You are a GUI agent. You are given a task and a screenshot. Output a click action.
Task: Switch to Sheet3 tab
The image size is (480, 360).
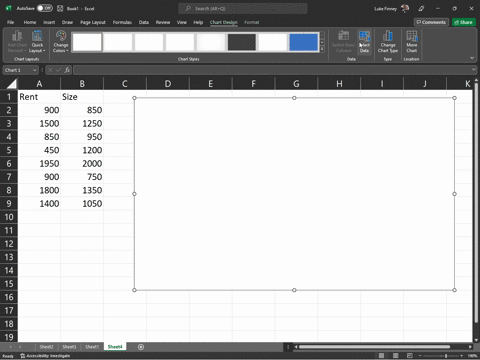tap(69, 347)
